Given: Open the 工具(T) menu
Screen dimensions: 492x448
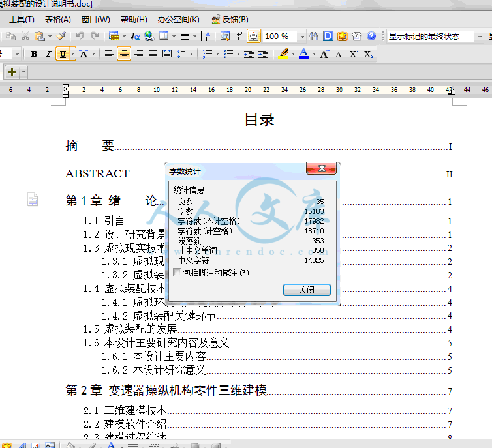Looking at the screenshot, I should [22, 20].
